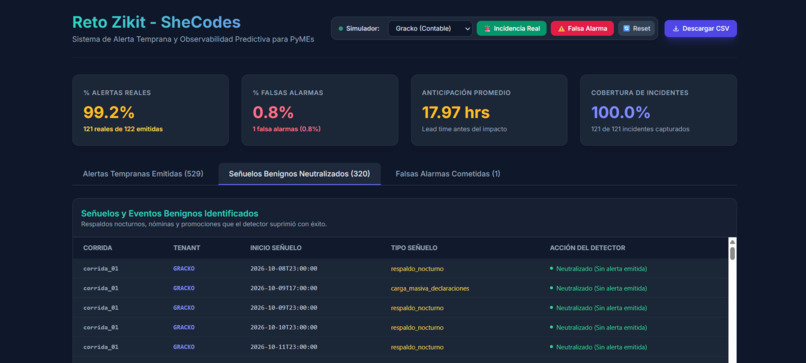Screen dimensions: 806x363
Task: Open the Simulador tenant dropdown
Action: click(430, 29)
